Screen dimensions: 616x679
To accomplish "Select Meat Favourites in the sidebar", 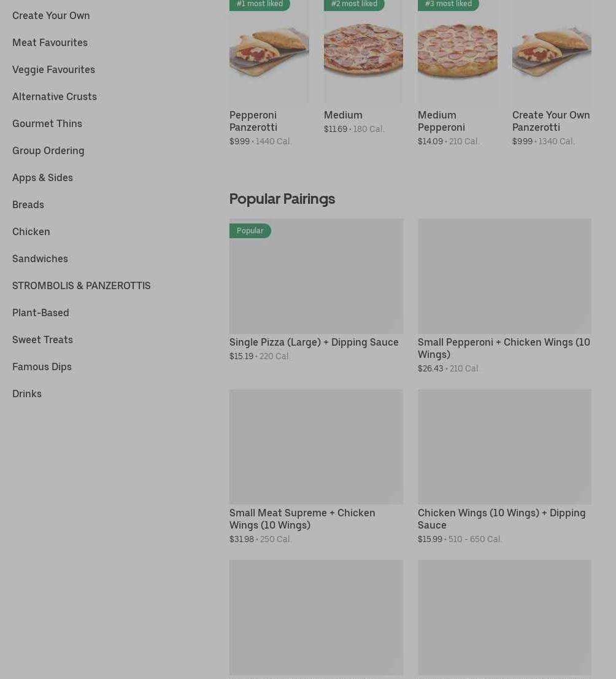I will (50, 42).
